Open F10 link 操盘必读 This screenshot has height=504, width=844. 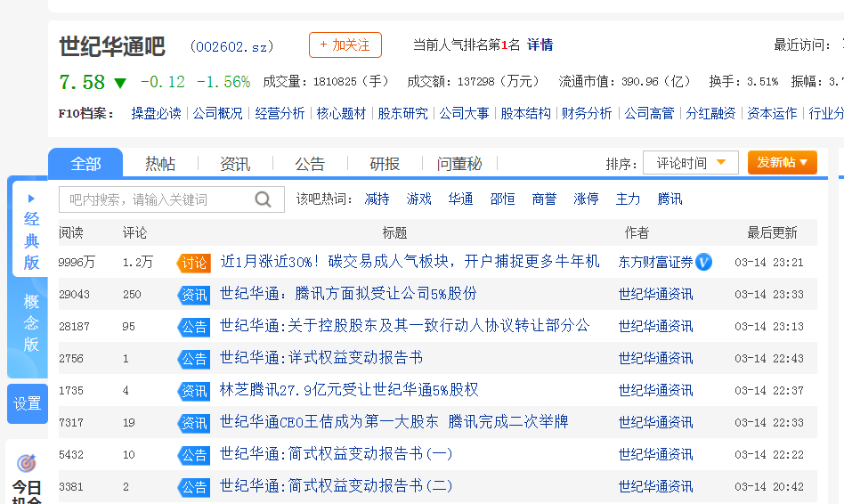156,114
